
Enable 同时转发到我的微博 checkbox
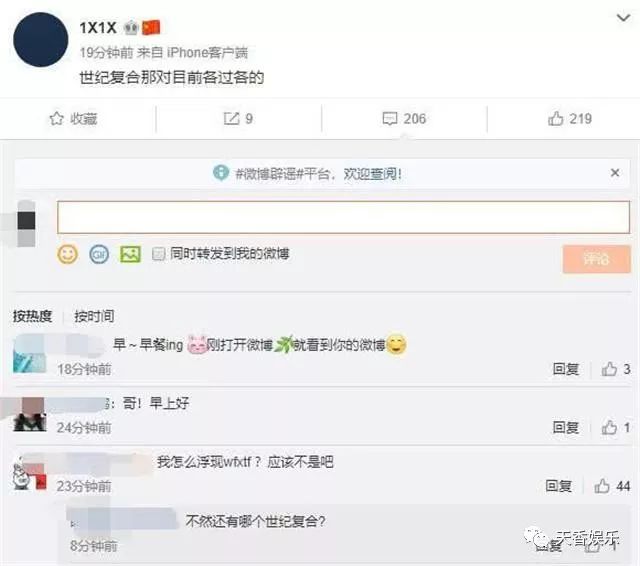(x=158, y=254)
